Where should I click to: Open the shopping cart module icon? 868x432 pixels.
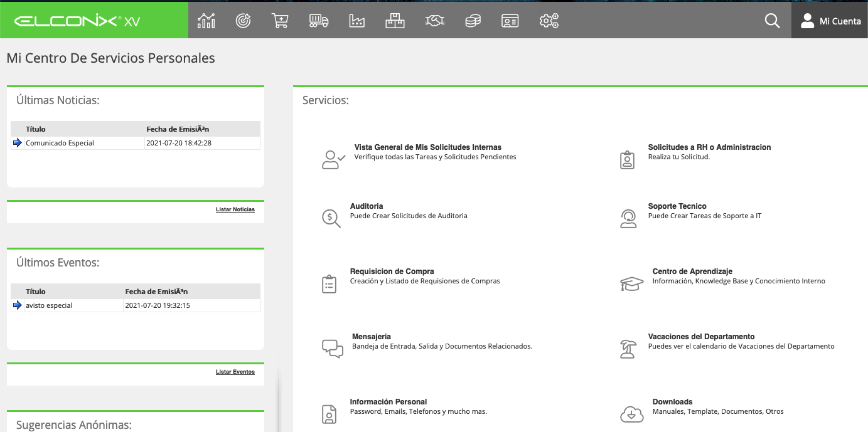pyautogui.click(x=280, y=21)
